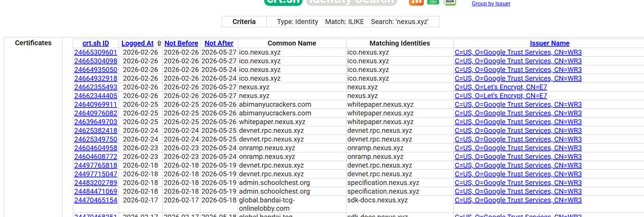Open the WR3 issuer link for row 24497765818
The image size is (644, 217).
(x=518, y=166)
